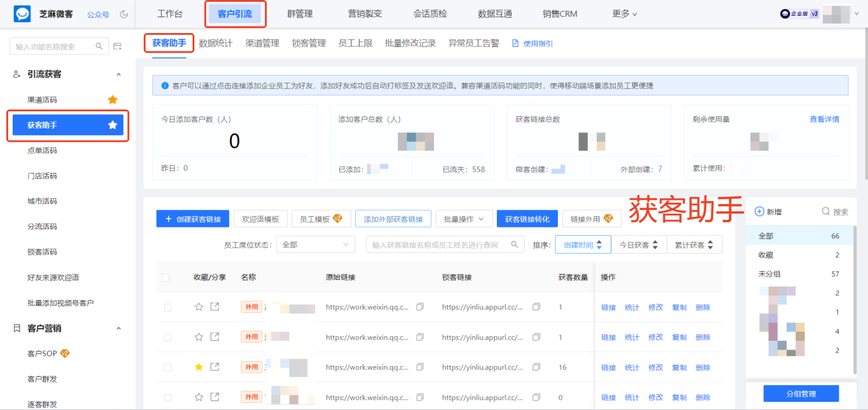Open the 查看详情 link
This screenshot has height=410, width=868.
pyautogui.click(x=824, y=119)
